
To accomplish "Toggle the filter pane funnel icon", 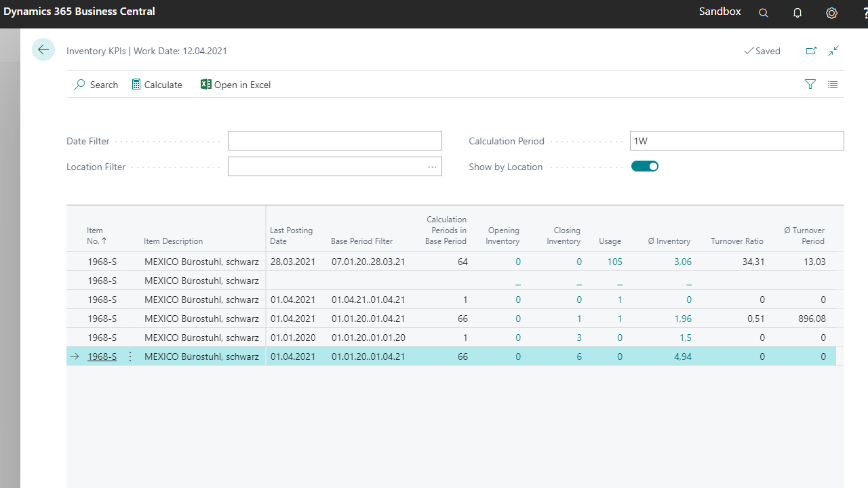I will click(810, 84).
